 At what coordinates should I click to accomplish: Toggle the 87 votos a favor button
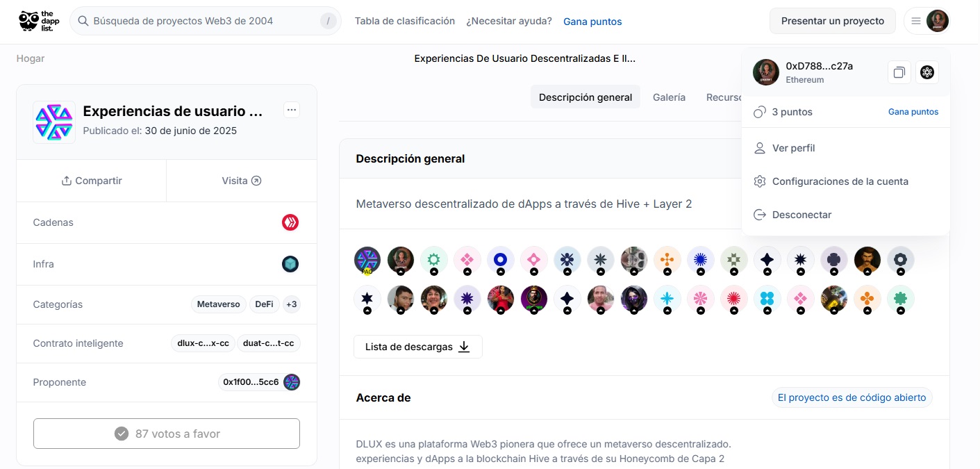point(167,434)
